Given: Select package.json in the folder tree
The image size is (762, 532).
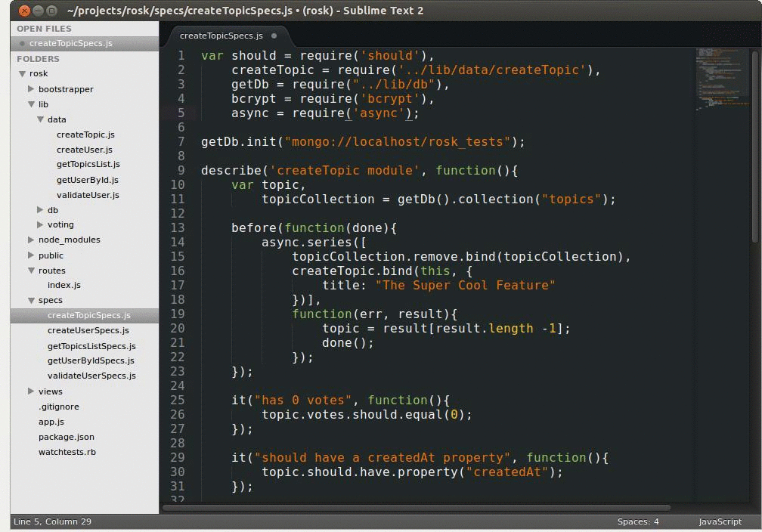Looking at the screenshot, I should (x=66, y=437).
